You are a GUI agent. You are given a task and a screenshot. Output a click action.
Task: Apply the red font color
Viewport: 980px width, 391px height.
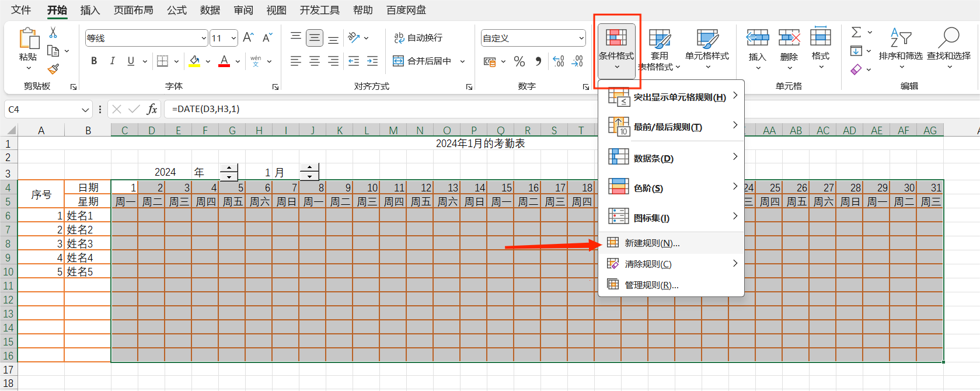pos(224,61)
